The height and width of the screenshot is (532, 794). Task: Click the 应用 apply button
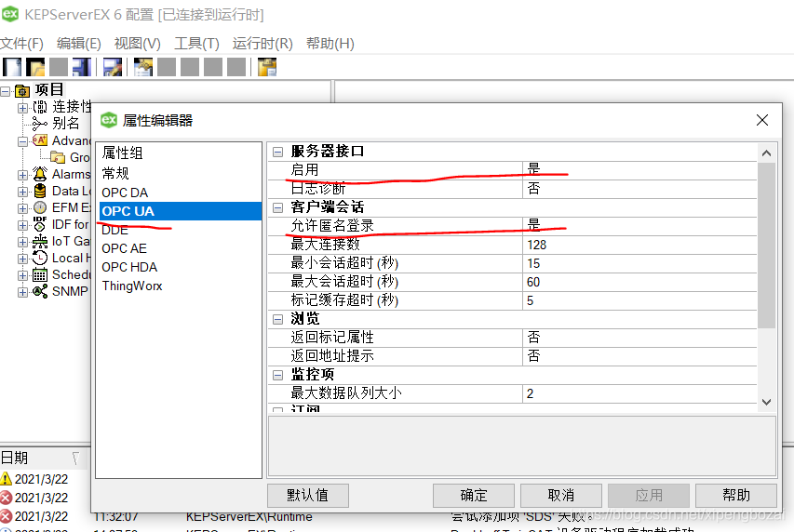click(649, 495)
